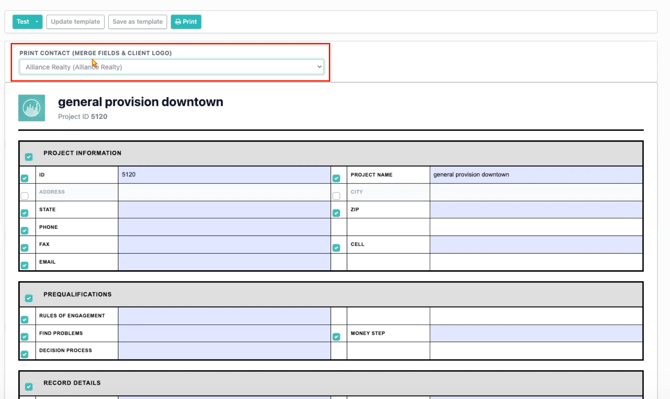The width and height of the screenshot is (670, 399).
Task: Uncheck the Zip field checkbox
Action: point(336,213)
